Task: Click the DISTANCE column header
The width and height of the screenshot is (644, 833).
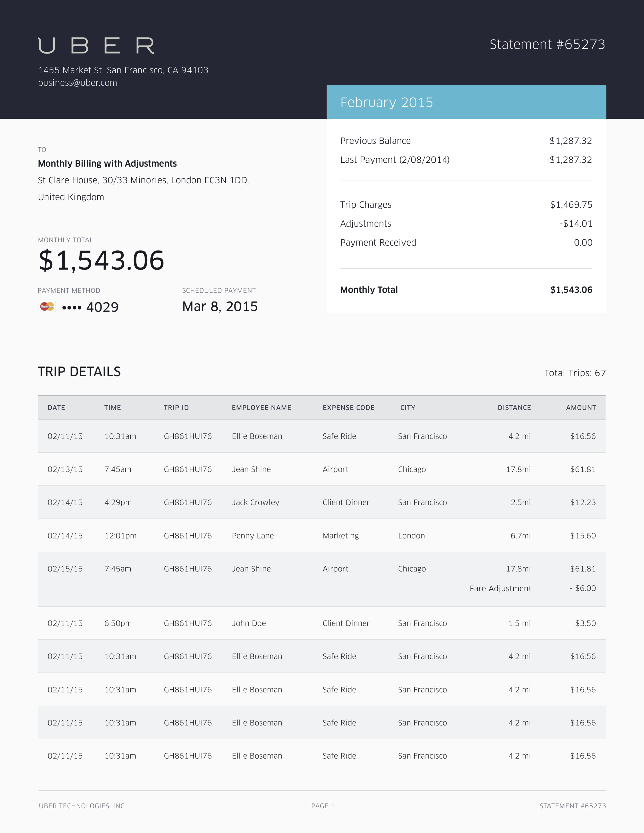Action: tap(514, 408)
